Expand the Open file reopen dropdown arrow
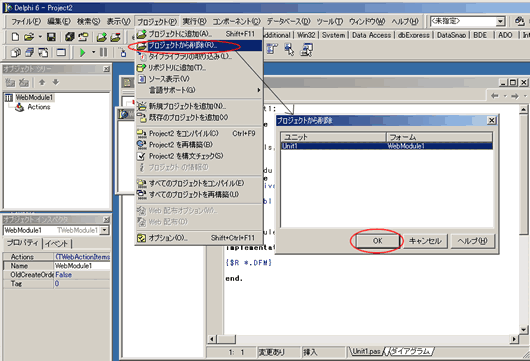This screenshot has width=530, height=361. (x=40, y=37)
